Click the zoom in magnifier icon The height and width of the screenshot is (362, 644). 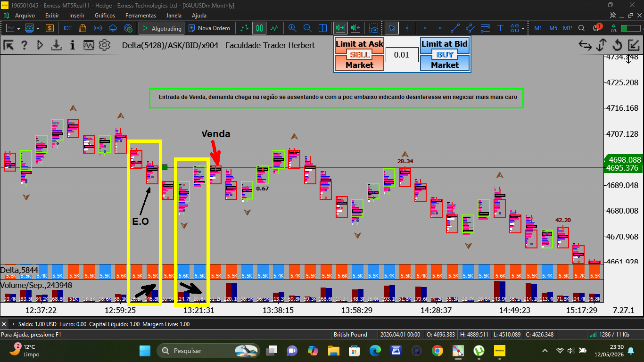coord(292,28)
